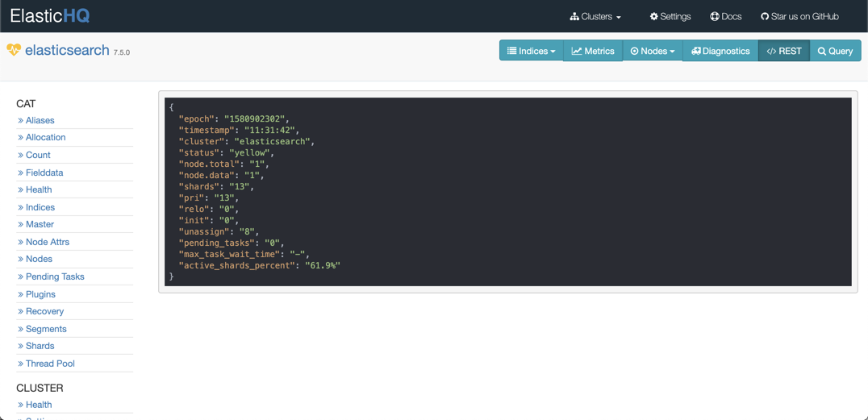Click the list icon on Indices button
The height and width of the screenshot is (420, 868).
512,51
